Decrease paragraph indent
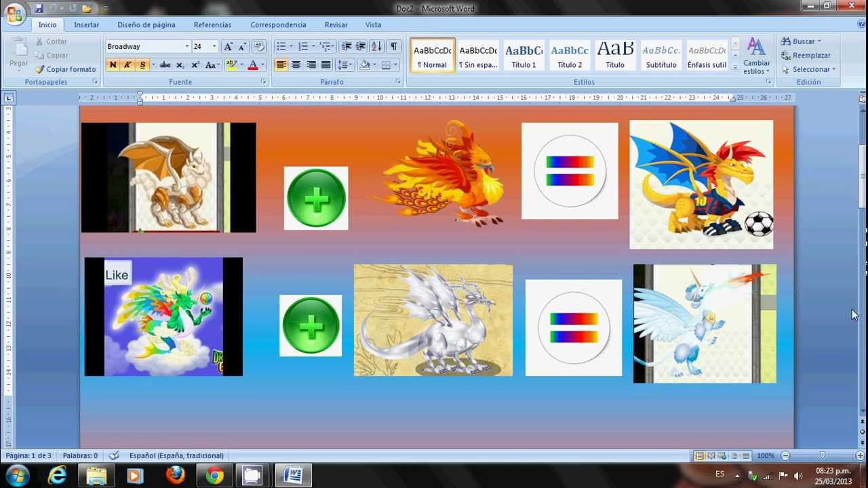The image size is (868, 488). (347, 46)
